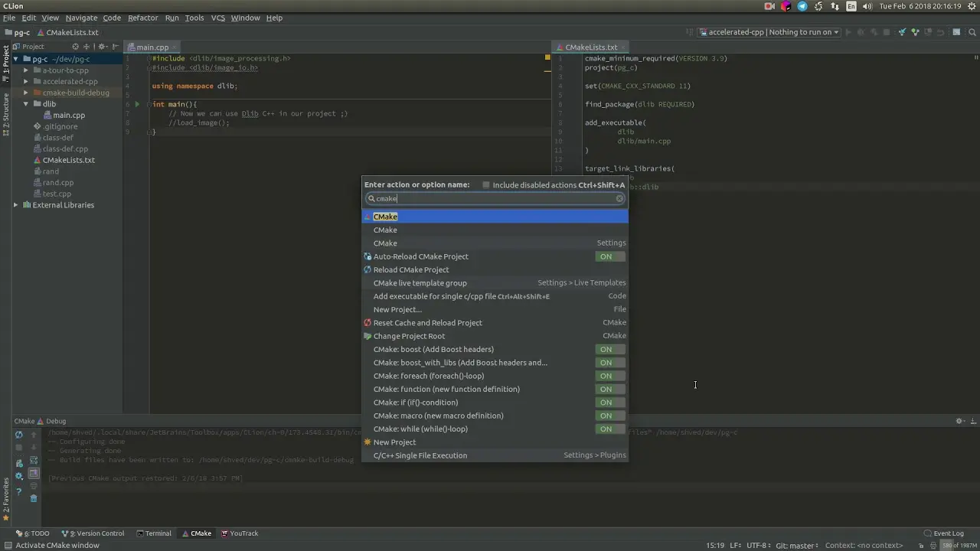The width and height of the screenshot is (980, 551).
Task: Click the VCS commit icon in toolbar
Action: click(915, 32)
